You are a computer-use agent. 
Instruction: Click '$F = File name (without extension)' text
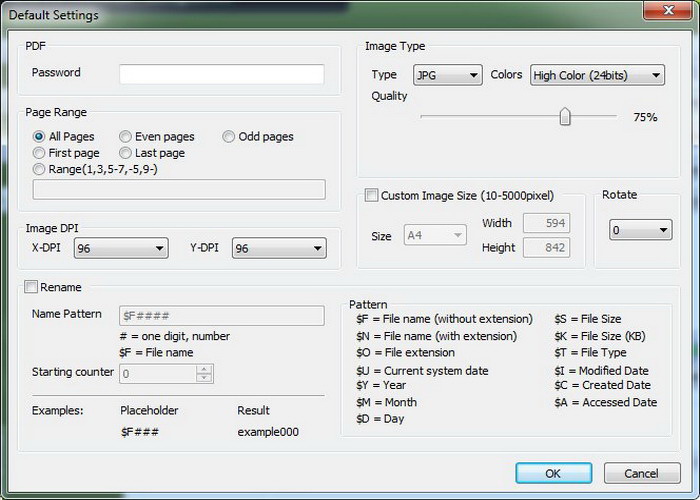click(x=444, y=319)
